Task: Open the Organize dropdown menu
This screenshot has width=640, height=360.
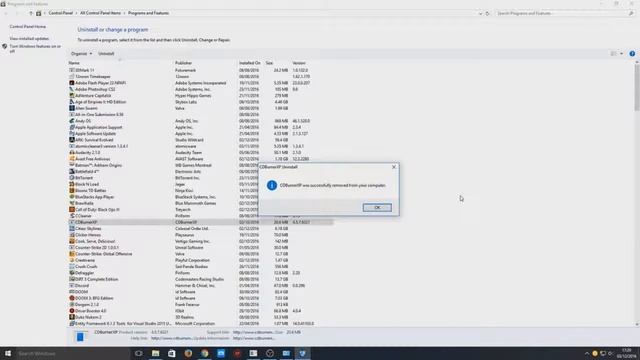Action: pos(81,53)
